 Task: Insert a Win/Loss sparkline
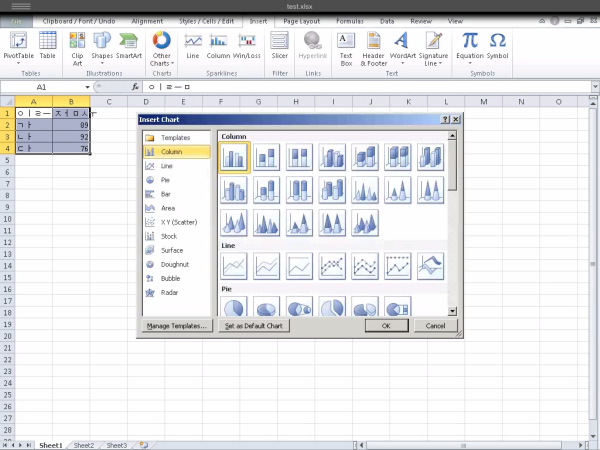click(246, 45)
